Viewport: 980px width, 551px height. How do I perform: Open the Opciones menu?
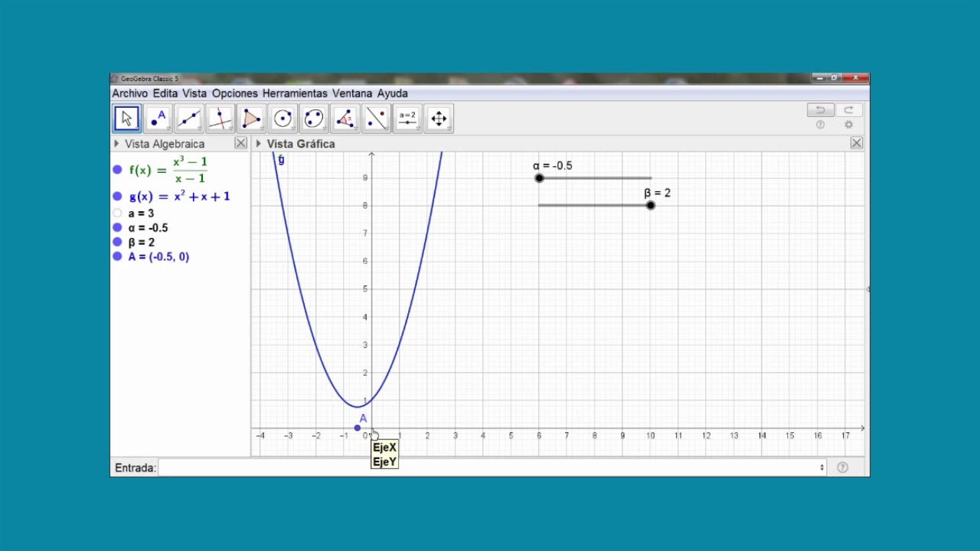pyautogui.click(x=235, y=93)
